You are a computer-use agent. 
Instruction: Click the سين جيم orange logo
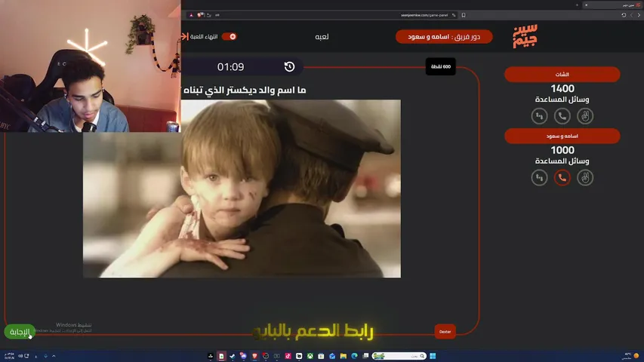[525, 36]
